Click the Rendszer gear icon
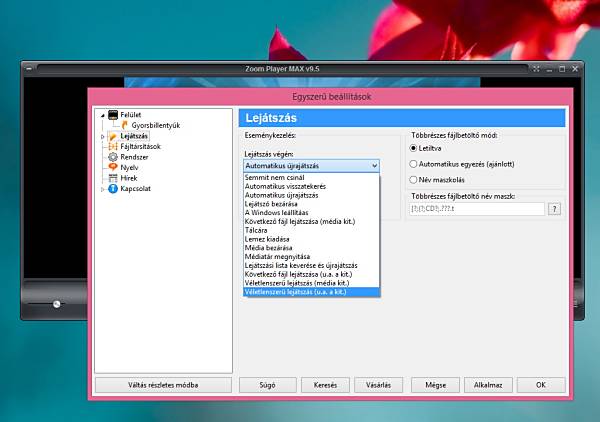The image size is (600, 422). click(113, 157)
